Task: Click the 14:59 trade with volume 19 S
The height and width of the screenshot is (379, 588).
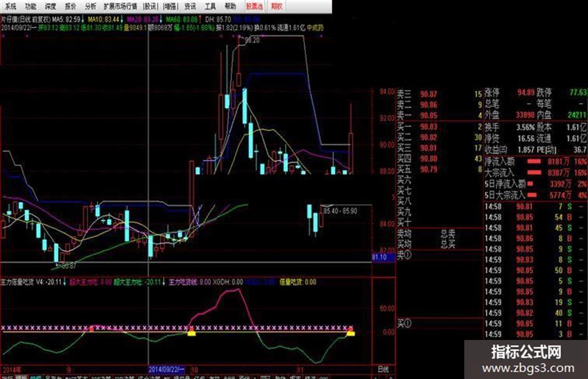Action: tap(536, 302)
